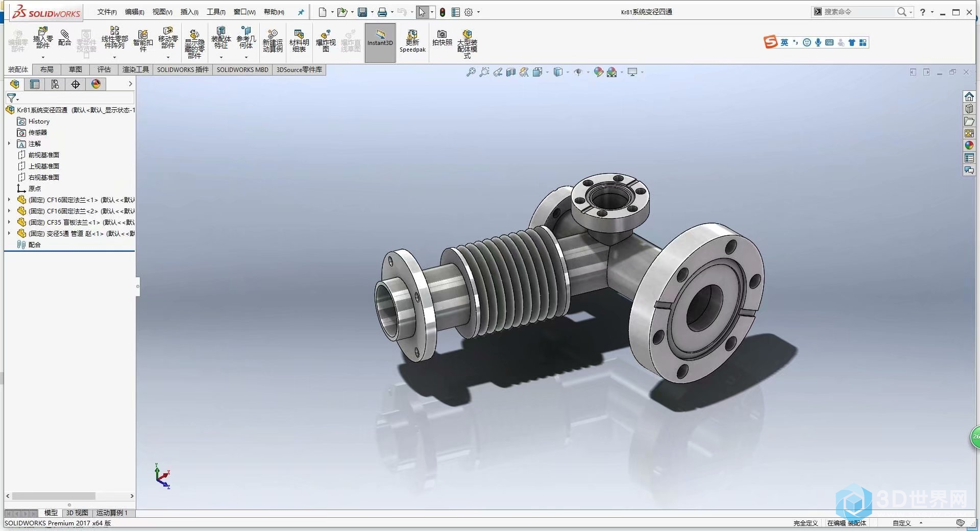This screenshot has height=531, width=980.
Task: Open Options gear icon
Action: (469, 12)
